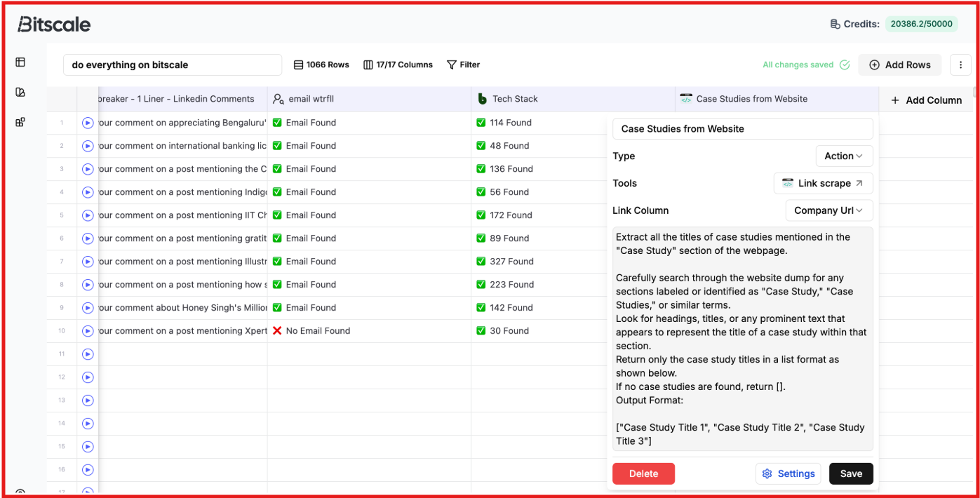Open the Link Column dropdown set to Company Url
This screenshot has width=980, height=498.
coord(829,210)
